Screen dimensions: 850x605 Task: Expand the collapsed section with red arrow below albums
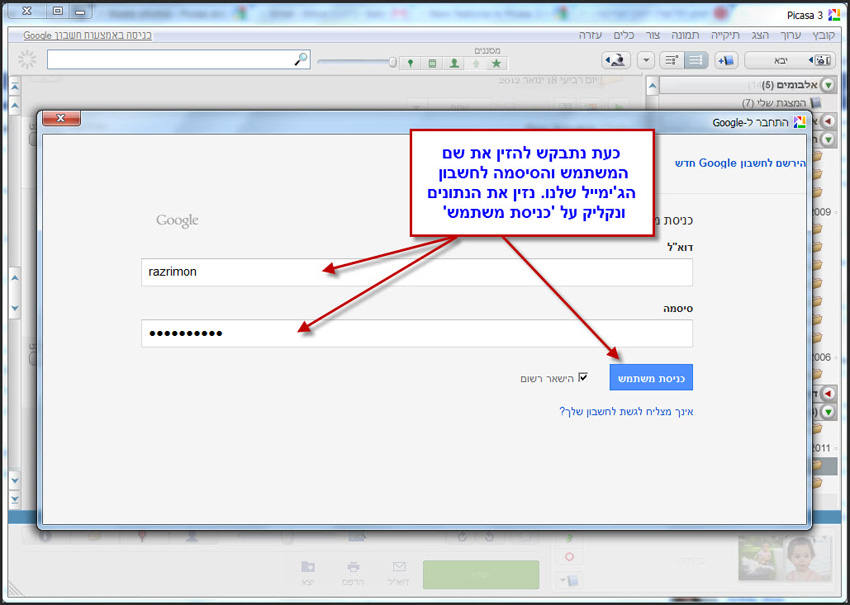point(828,121)
